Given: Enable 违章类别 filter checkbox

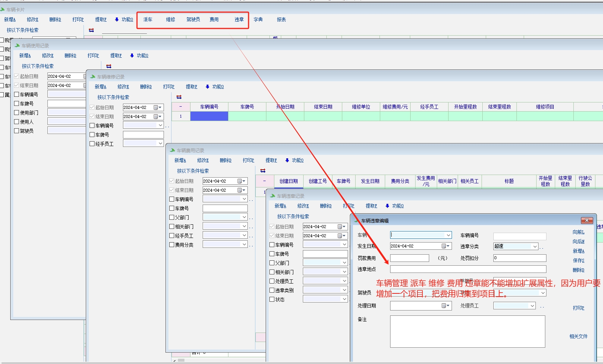Looking at the screenshot, I should (272, 290).
